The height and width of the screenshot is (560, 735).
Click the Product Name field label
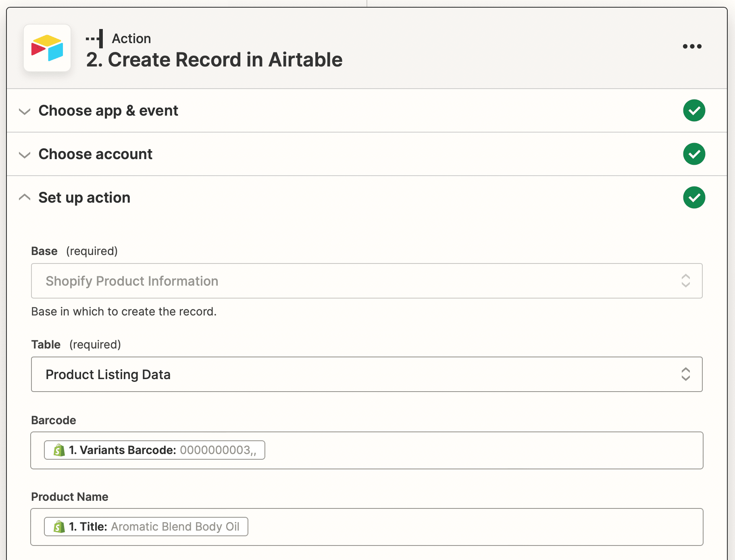70,497
